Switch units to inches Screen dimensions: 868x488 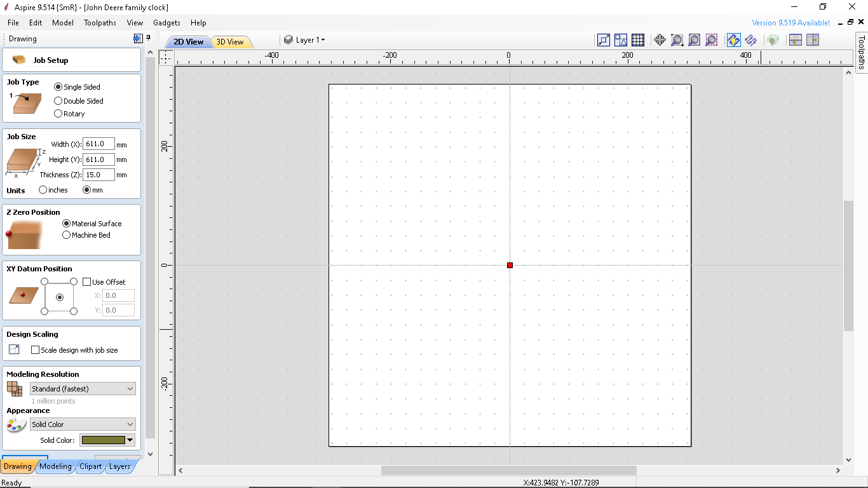click(43, 189)
